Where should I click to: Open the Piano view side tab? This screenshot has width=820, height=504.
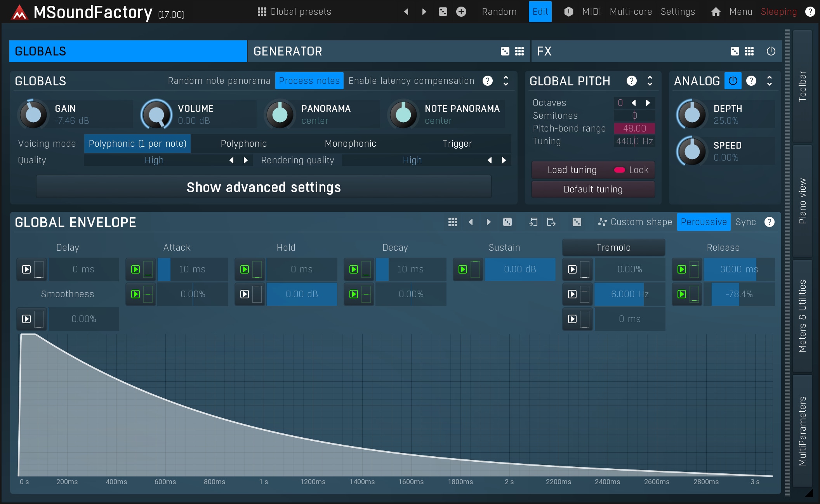tap(802, 201)
